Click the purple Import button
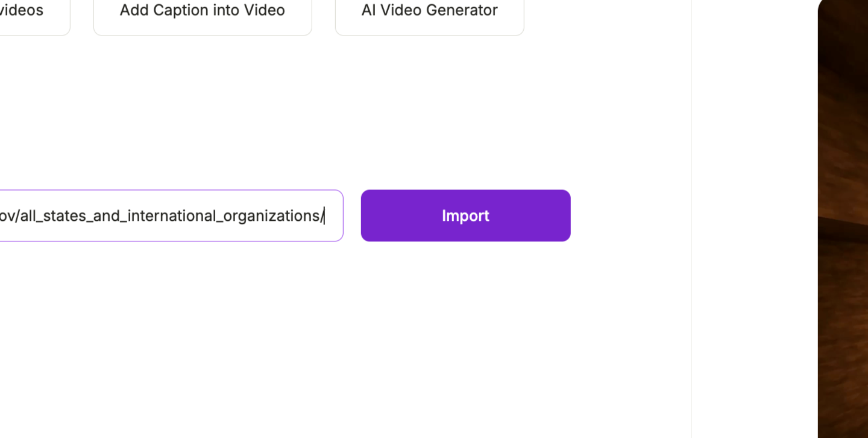The width and height of the screenshot is (868, 438). (x=465, y=215)
